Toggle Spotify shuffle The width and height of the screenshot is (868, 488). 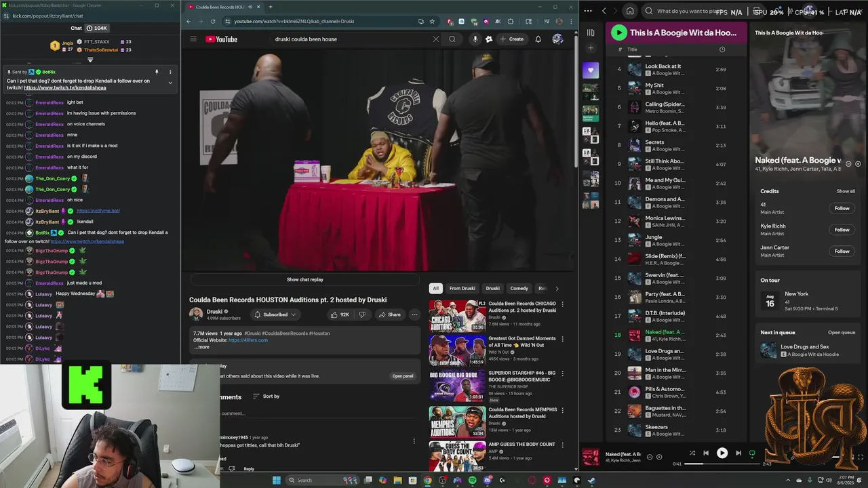[692, 453]
